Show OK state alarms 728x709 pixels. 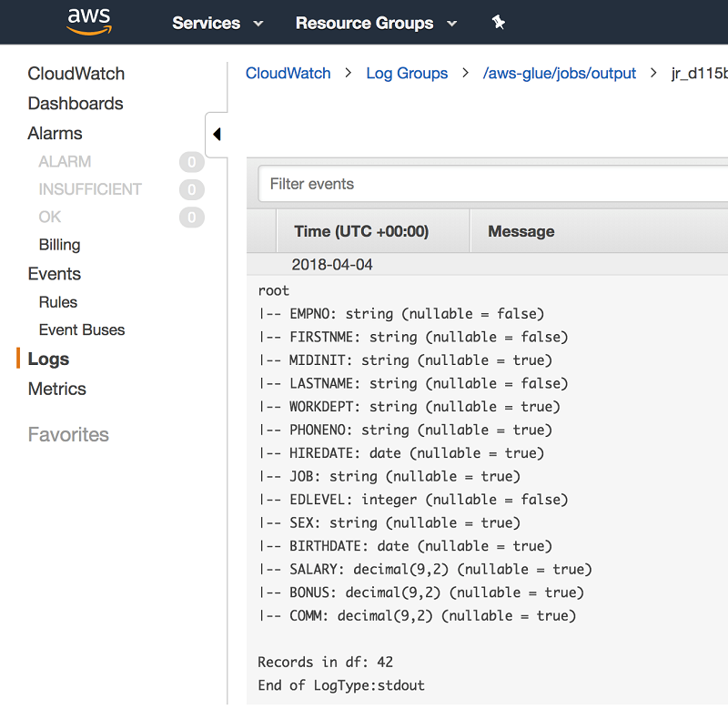(x=50, y=217)
